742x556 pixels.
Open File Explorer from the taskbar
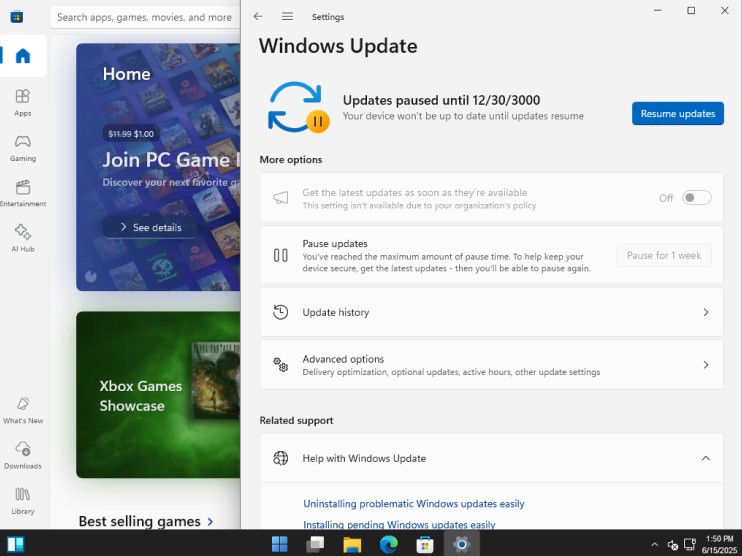click(352, 544)
